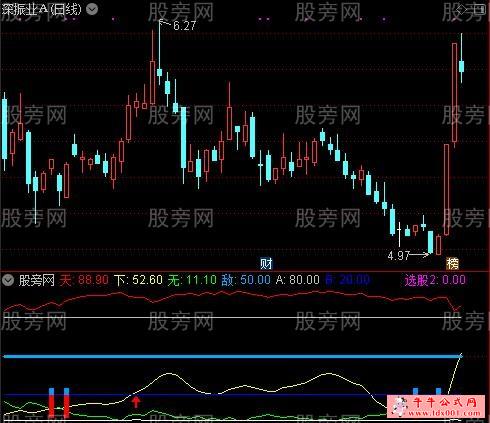The height and width of the screenshot is (423, 490).
Task: Expand the 股旁网 indicator panel dropdown arrow
Action: [x=8, y=280]
